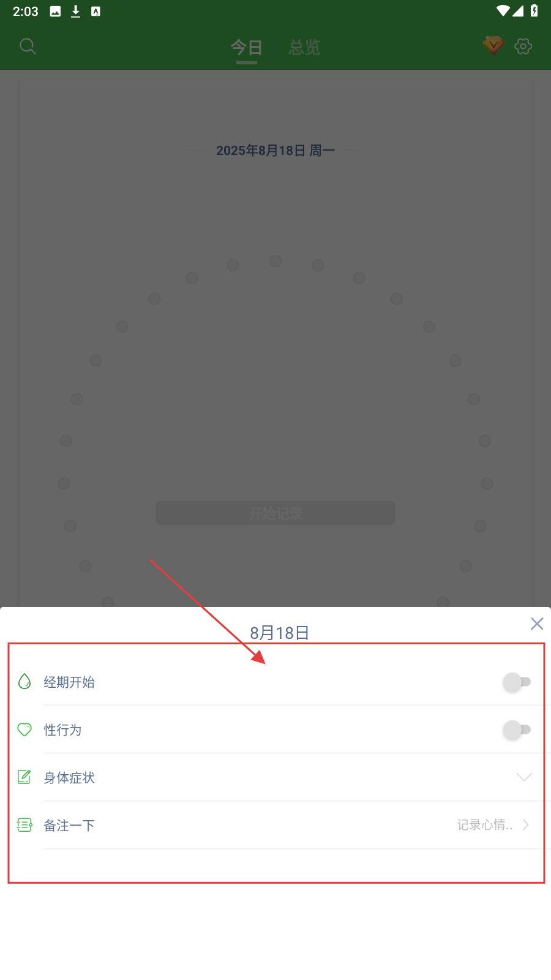Open the VIP diamond badge icon
This screenshot has width=551, height=980.
tap(493, 45)
